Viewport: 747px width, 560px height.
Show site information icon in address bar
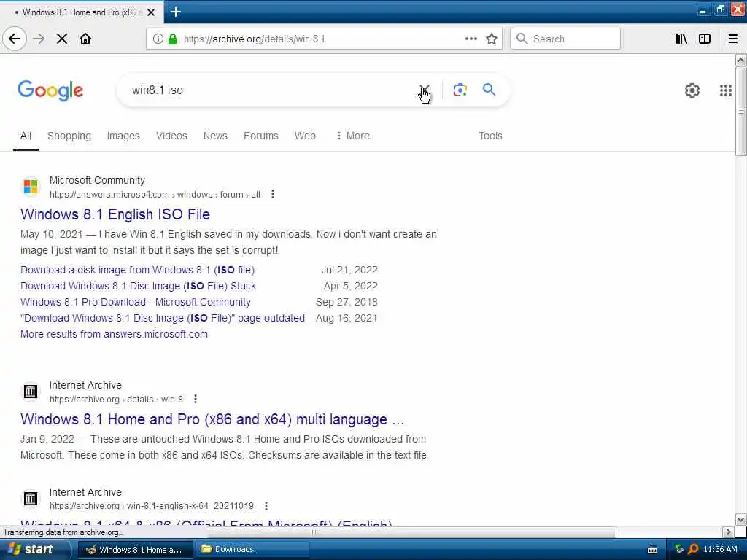click(x=158, y=39)
